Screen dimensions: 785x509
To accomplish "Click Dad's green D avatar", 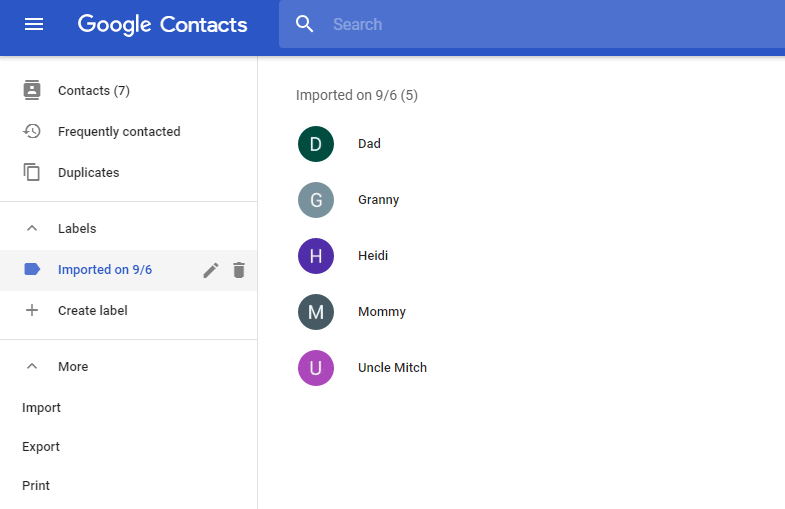I will point(316,144).
